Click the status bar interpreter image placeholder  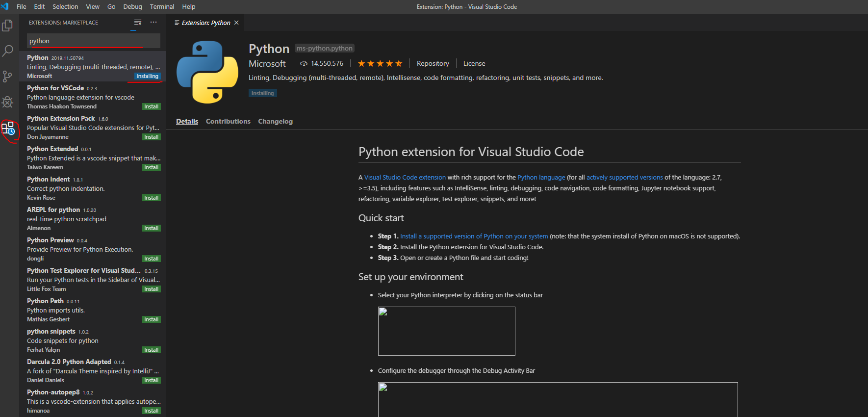(x=447, y=331)
